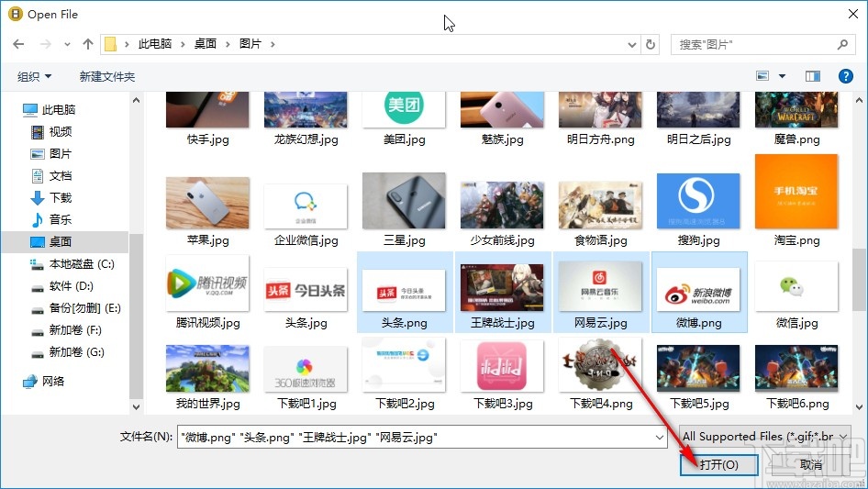Select the 苹果.jpg file
Image resolution: width=868 pixels, height=489 pixels.
pos(207,212)
